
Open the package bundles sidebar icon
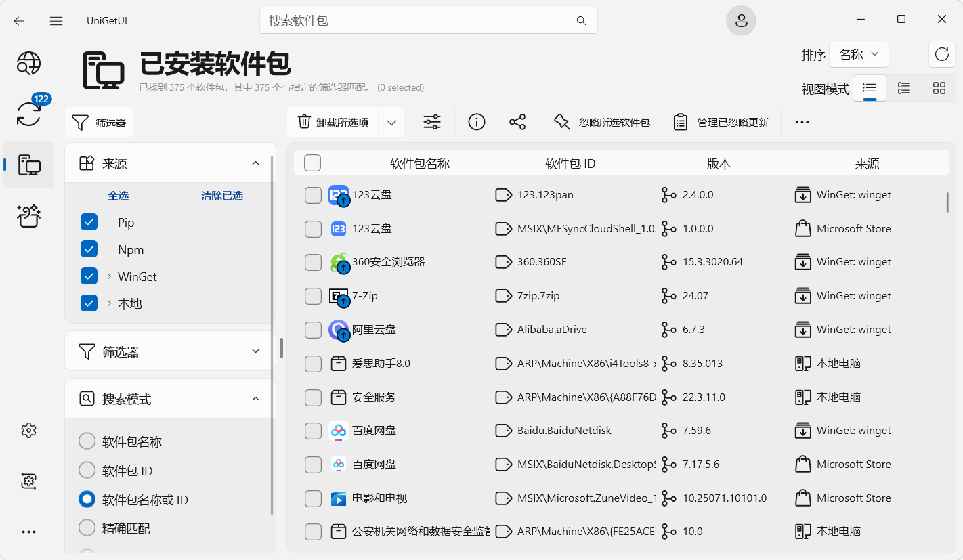[x=28, y=217]
